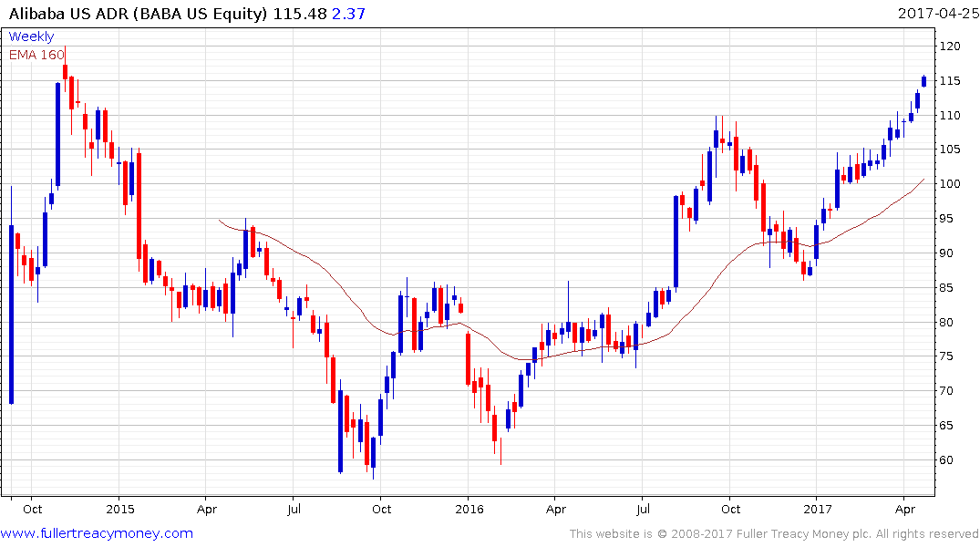Click the 100 price axis label
The width and height of the screenshot is (980, 547).
950,184
